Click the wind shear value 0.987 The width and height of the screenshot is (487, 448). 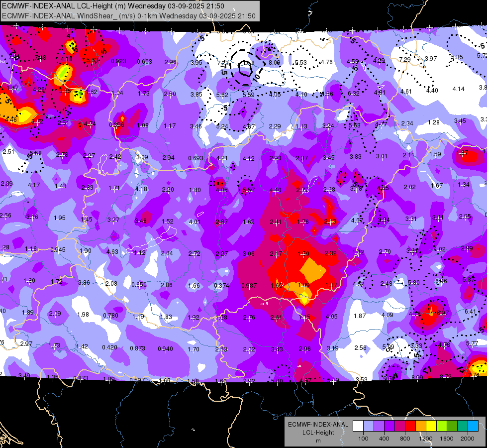point(249,285)
